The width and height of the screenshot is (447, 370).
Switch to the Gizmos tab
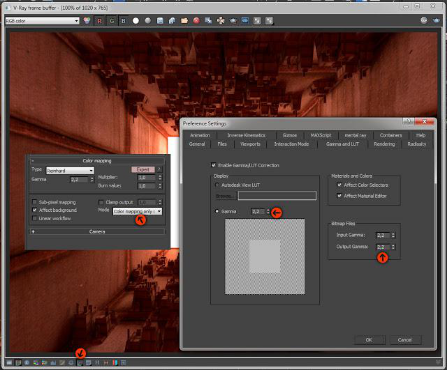coord(290,135)
